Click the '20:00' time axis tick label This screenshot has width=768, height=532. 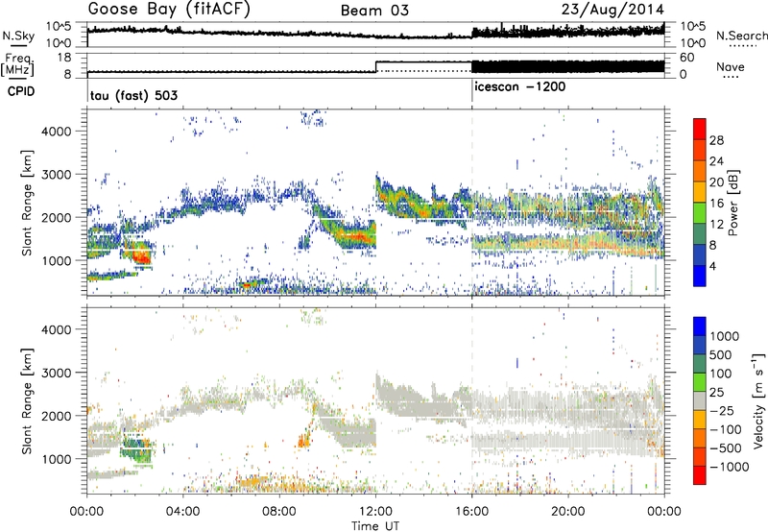pyautogui.click(x=568, y=512)
